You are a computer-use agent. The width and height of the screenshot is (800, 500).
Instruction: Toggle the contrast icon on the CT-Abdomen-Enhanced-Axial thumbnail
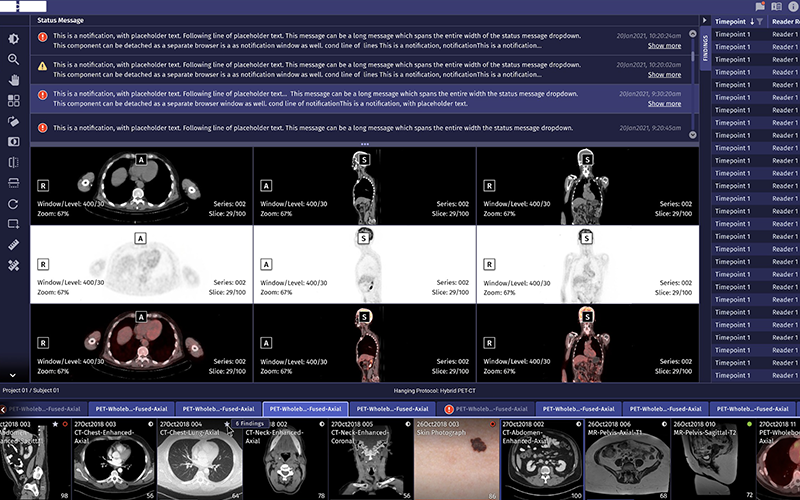579,424
